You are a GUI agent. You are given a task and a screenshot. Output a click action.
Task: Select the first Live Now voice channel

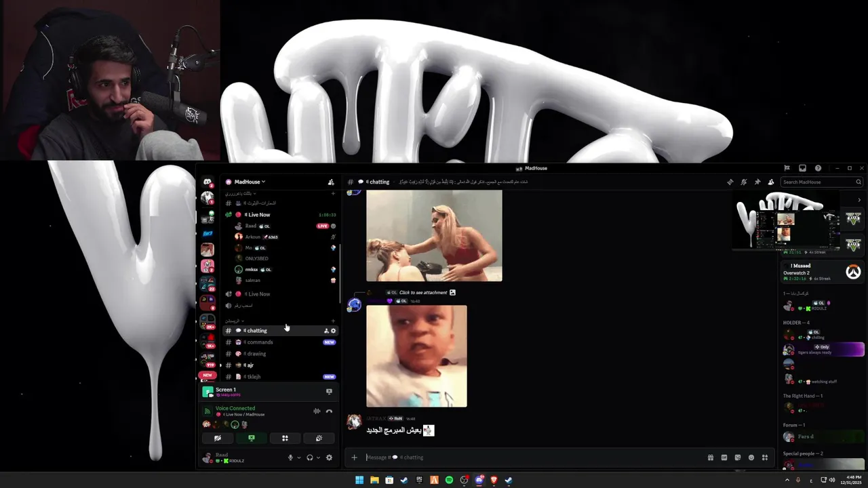click(281, 215)
